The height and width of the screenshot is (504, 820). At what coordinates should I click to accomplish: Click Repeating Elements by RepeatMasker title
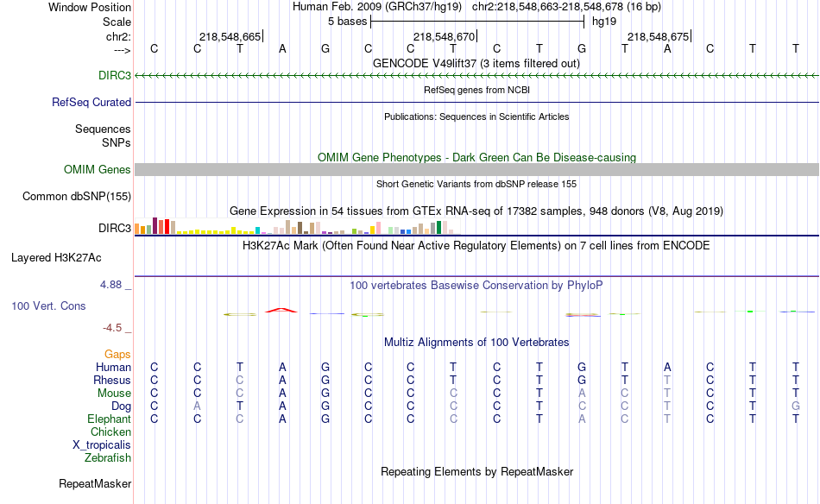click(x=476, y=471)
